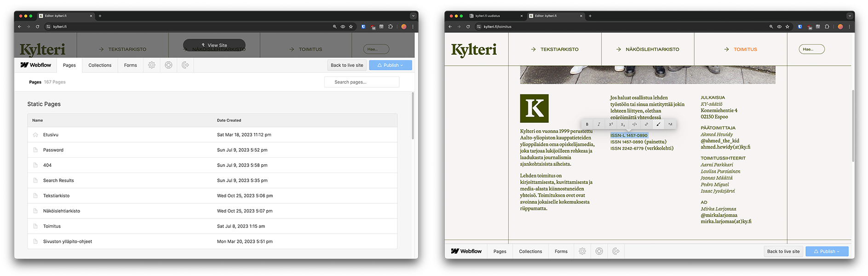Viewport: 868px width, 276px height.
Task: Open Settings gear in right window bottom bar
Action: click(x=582, y=251)
